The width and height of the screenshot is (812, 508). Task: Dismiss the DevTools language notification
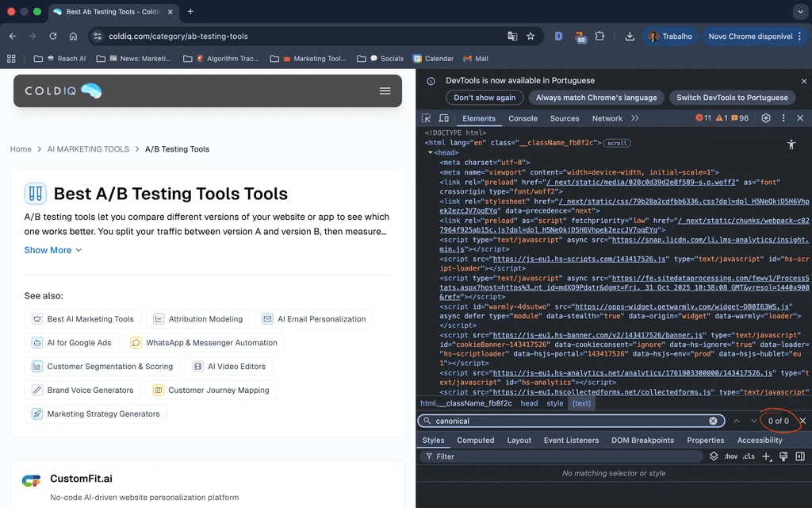pyautogui.click(x=804, y=81)
